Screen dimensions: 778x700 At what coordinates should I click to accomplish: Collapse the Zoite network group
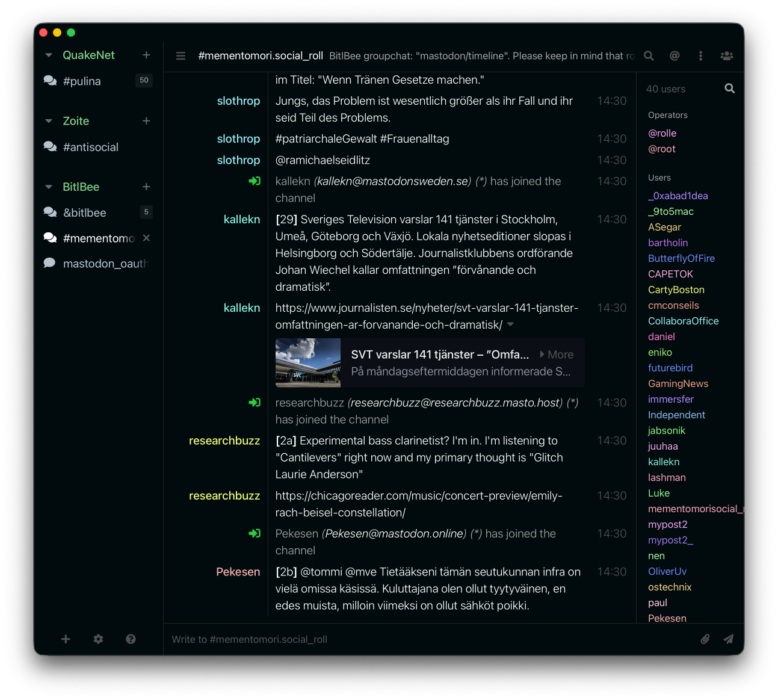(x=49, y=121)
